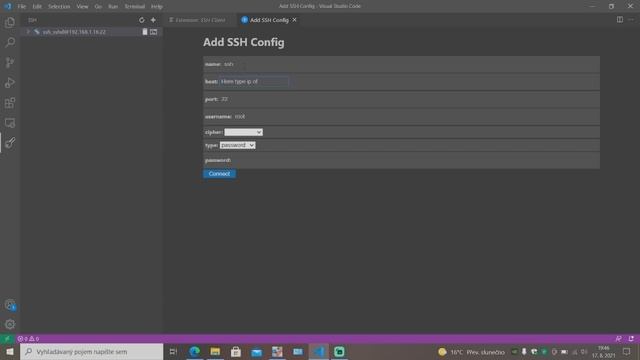Open the Edit menu
Viewport: 640px width, 360px height.
[x=37, y=7]
